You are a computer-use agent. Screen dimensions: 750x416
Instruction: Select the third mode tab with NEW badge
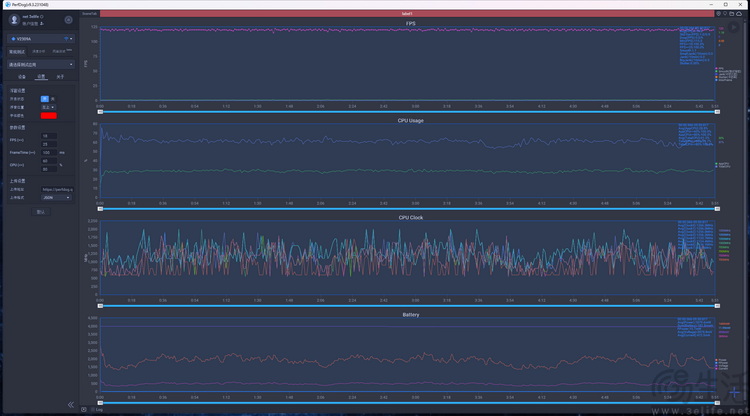coord(61,51)
